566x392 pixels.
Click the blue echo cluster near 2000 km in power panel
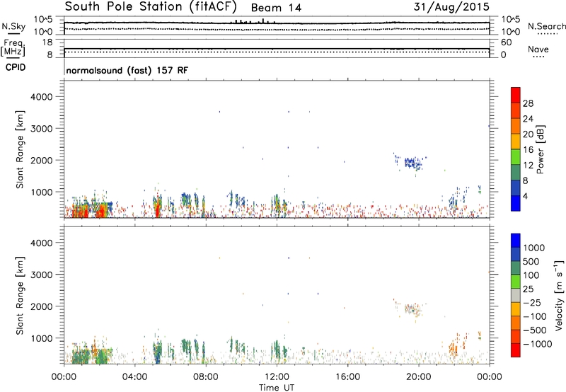coord(412,163)
